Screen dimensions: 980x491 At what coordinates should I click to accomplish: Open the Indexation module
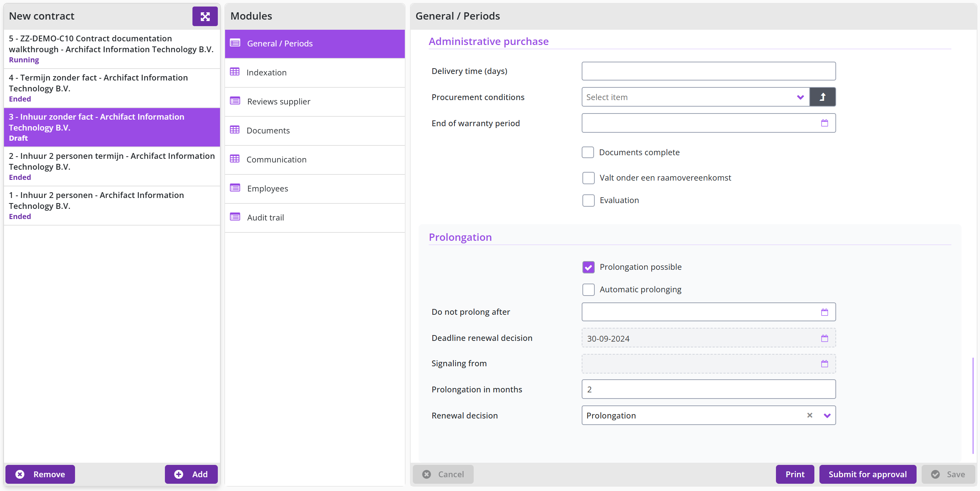click(315, 73)
